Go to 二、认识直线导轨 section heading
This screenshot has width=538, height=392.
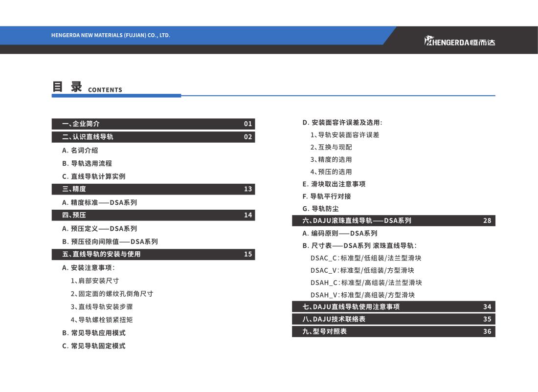point(88,137)
